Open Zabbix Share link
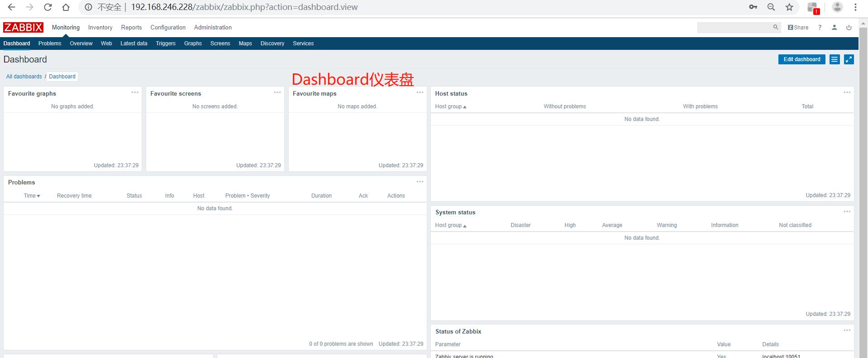 798,27
